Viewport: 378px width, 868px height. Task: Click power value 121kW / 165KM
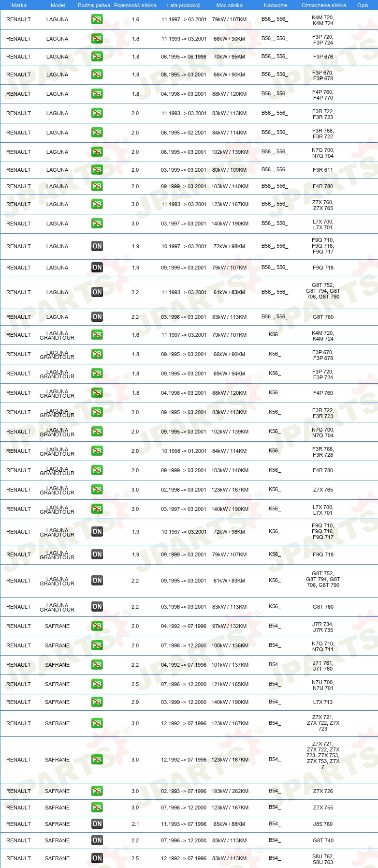230,684
